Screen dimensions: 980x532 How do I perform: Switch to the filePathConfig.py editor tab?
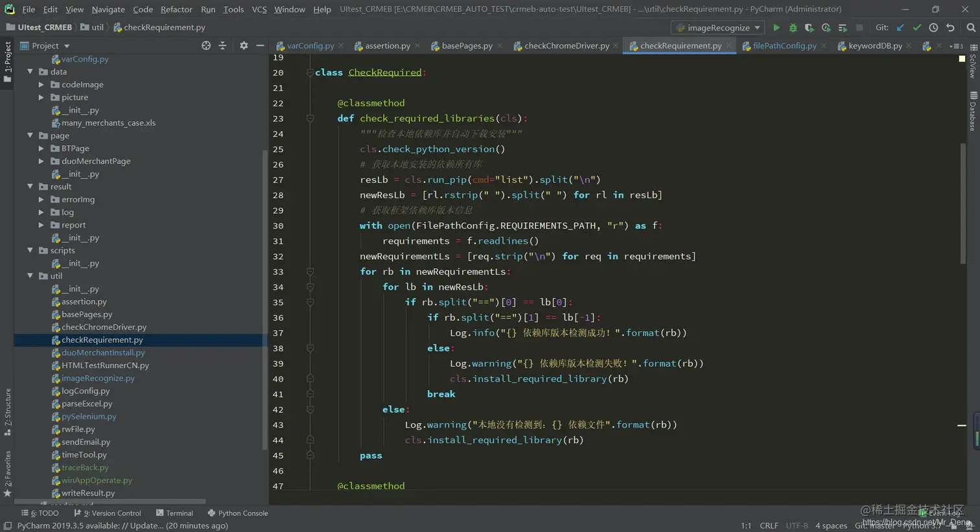coord(784,46)
